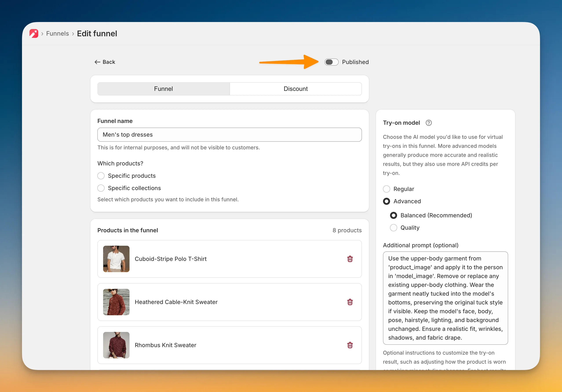Open the Discount tab
The image size is (562, 392).
coord(296,89)
